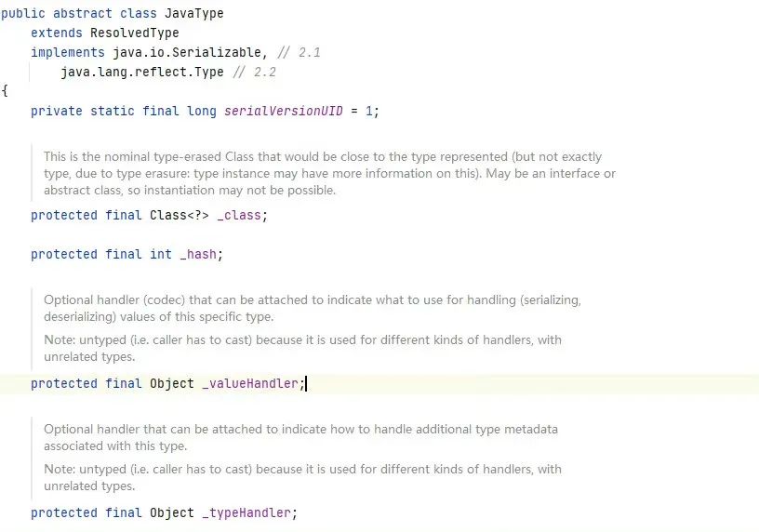Click the _typeHandler field name
759x532 pixels.
[247, 512]
